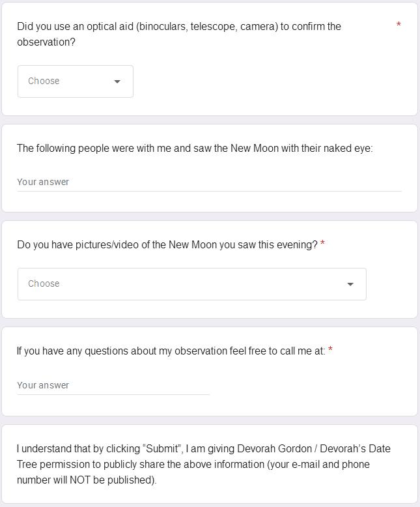Open the pictures/video Choose dropdown
420x507 pixels.
tap(191, 284)
